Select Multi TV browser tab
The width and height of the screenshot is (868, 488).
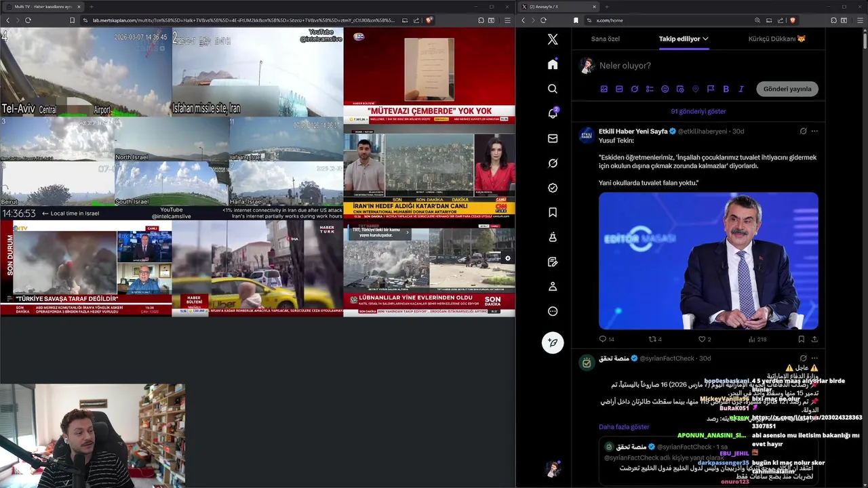[43, 6]
